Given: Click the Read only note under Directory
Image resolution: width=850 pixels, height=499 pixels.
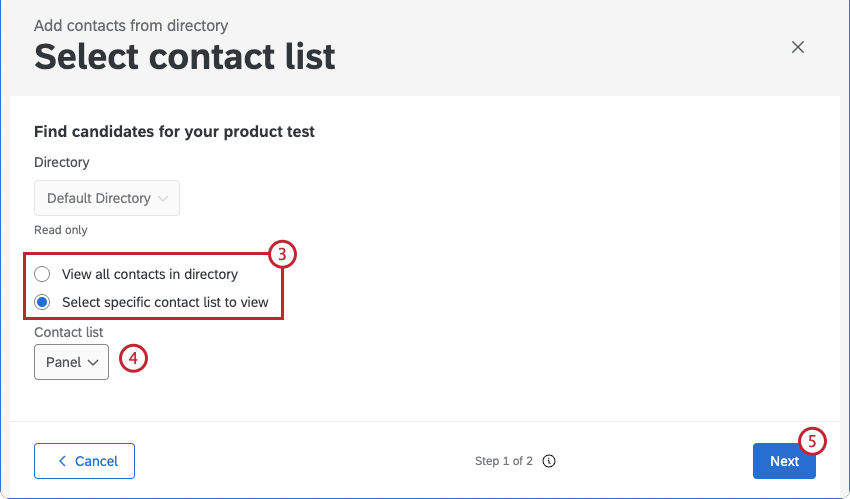Looking at the screenshot, I should (61, 230).
